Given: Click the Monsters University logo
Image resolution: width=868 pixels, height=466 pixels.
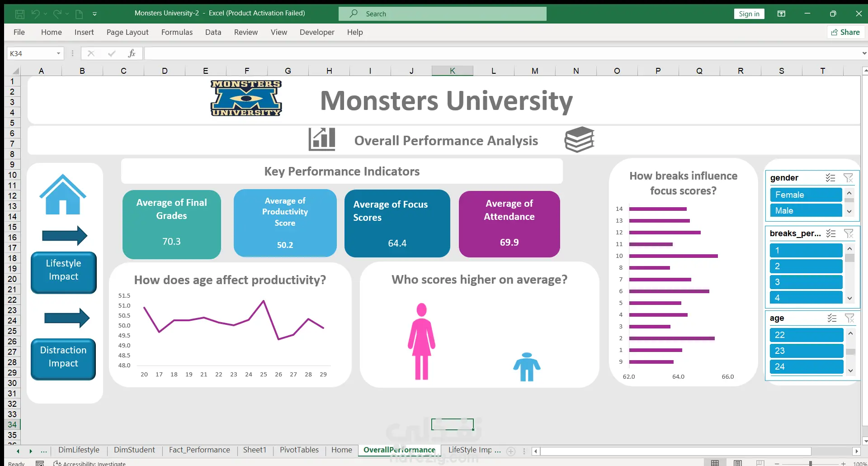Looking at the screenshot, I should (x=246, y=98).
